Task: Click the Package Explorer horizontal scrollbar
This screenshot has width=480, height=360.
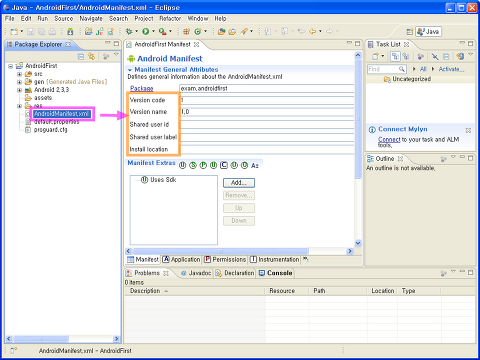Action: point(41,339)
